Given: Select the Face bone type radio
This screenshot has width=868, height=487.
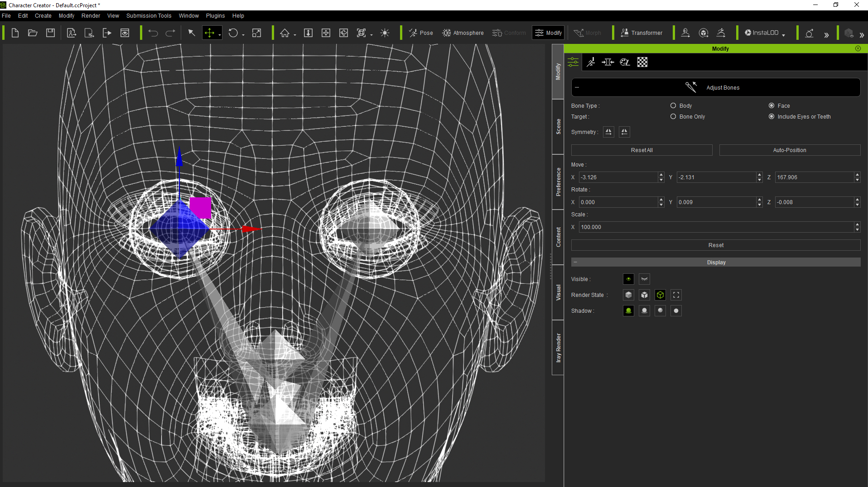Looking at the screenshot, I should [772, 105].
